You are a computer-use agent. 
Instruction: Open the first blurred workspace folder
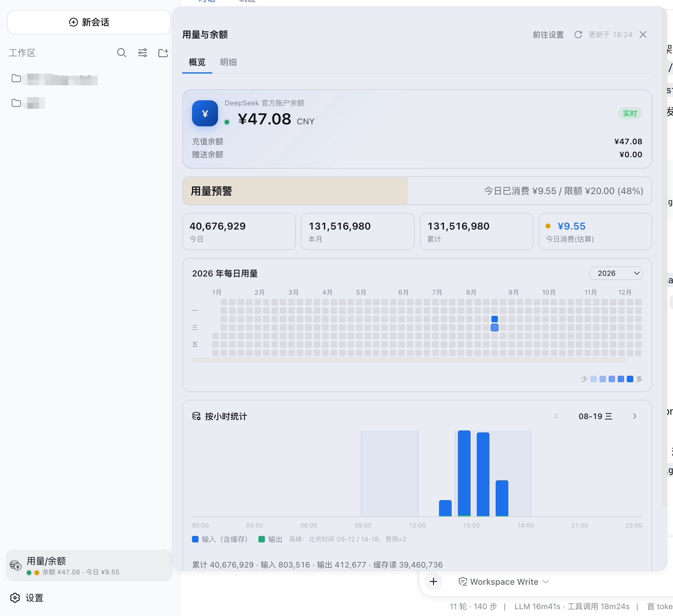(55, 79)
